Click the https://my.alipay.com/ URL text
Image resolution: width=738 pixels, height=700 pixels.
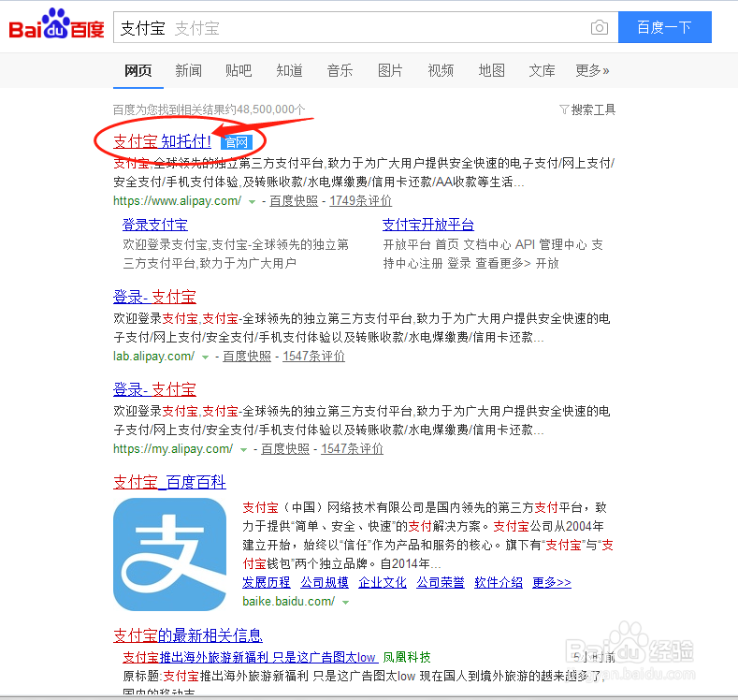point(173,449)
